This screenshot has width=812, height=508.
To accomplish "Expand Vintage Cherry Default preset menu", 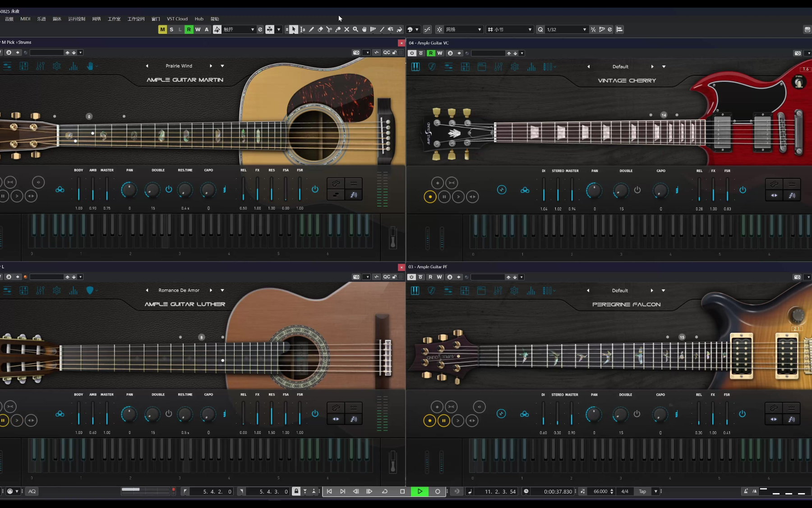I will 664,67.
